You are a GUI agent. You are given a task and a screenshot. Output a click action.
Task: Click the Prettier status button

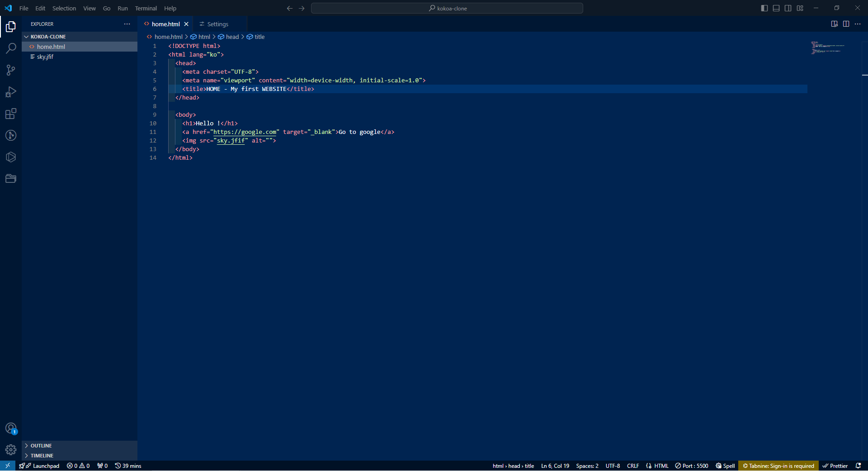pos(835,466)
